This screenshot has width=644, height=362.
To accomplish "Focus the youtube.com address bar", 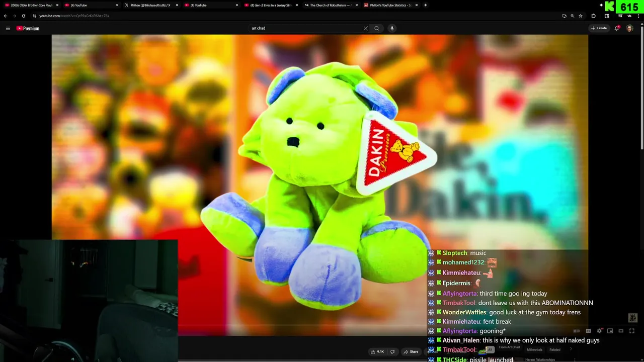I will [297, 16].
